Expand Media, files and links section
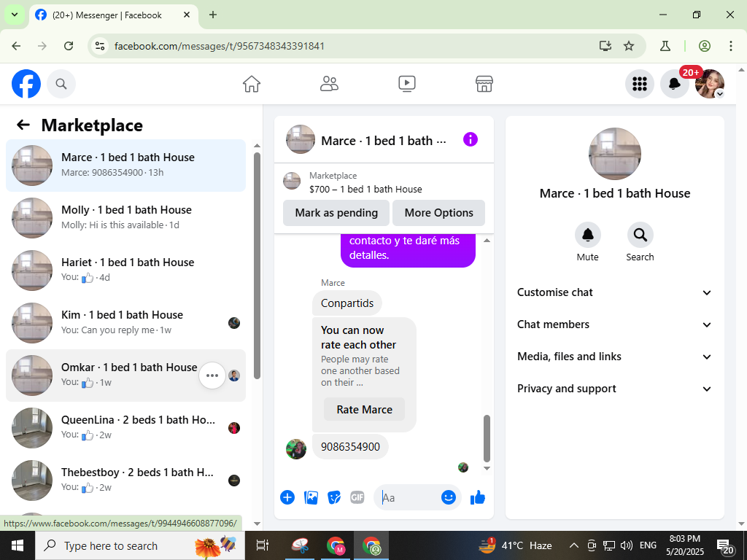The image size is (747, 560). coord(614,357)
